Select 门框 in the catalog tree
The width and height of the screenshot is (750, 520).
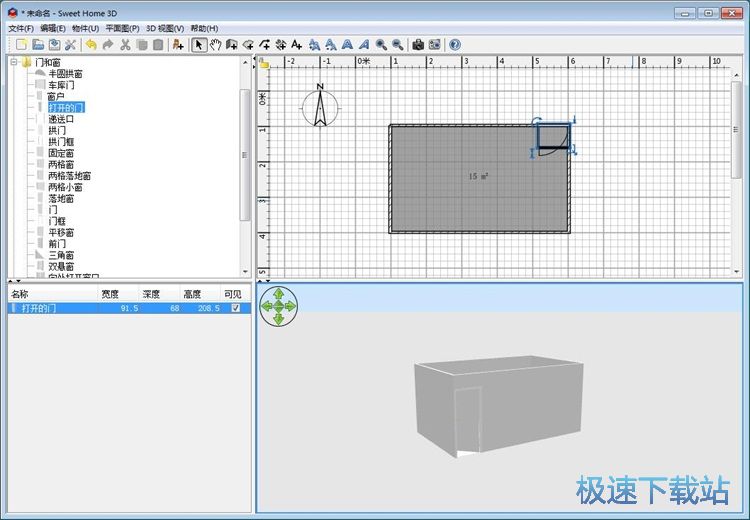pyautogui.click(x=57, y=221)
